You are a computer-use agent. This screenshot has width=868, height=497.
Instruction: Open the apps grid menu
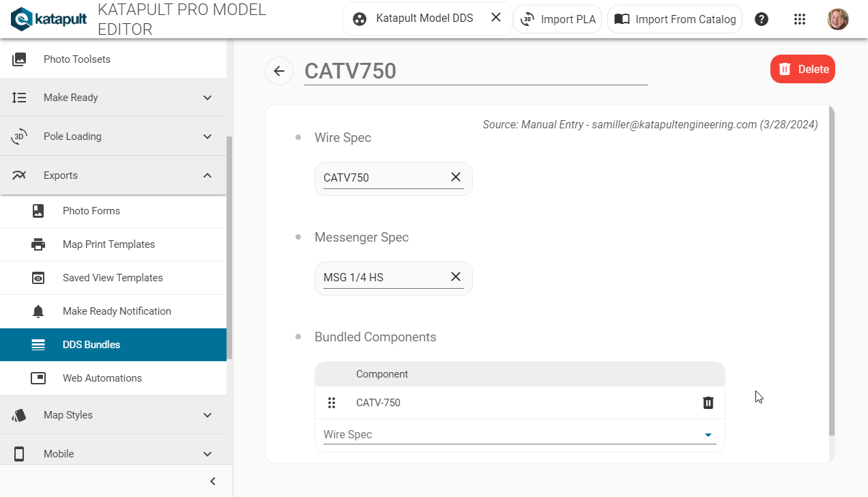(800, 19)
